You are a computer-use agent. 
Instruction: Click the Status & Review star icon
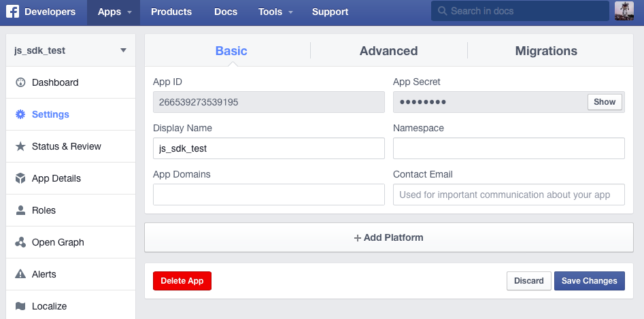20,146
